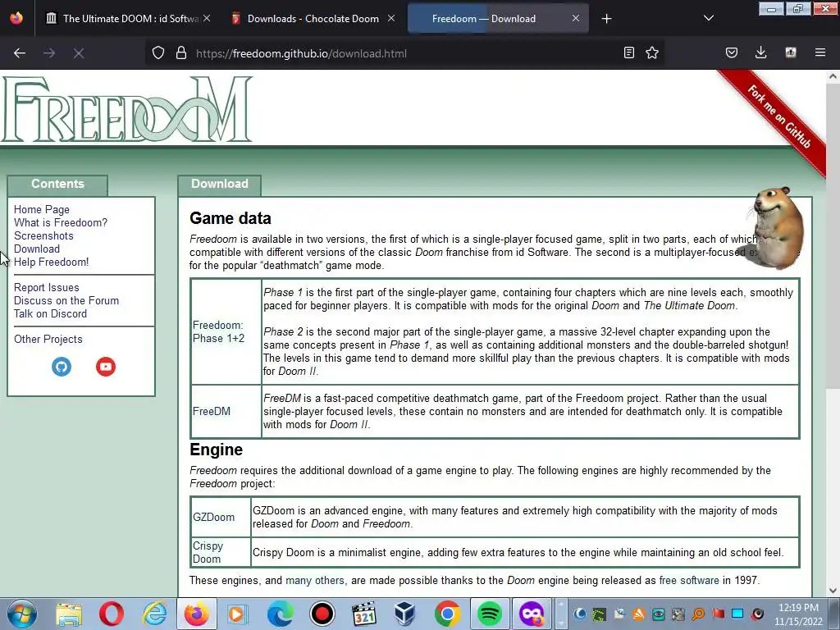Screen dimensions: 840x630
Task: Click the site padlock icon
Action: coord(181,53)
